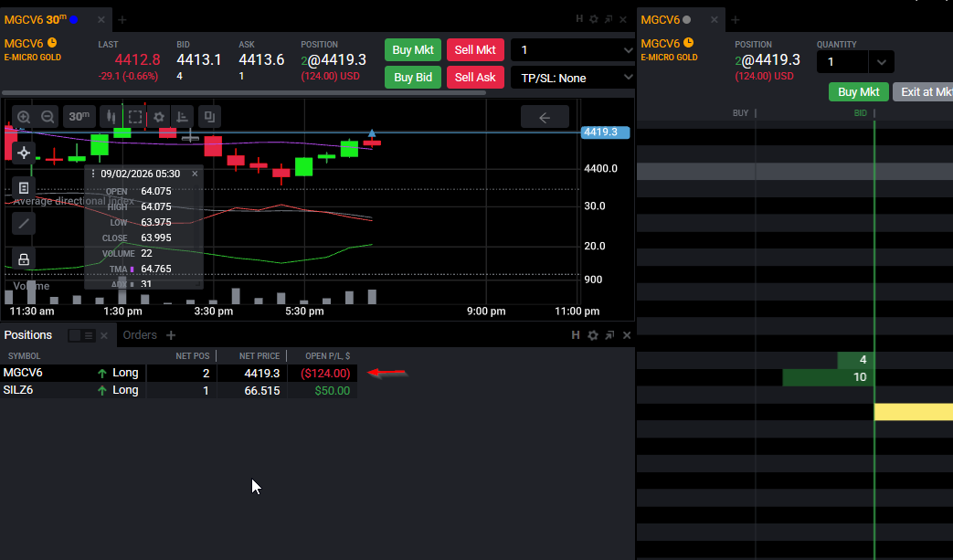The width and height of the screenshot is (953, 560).
Task: Select the MGCV6 position row symbol
Action: coord(23,373)
